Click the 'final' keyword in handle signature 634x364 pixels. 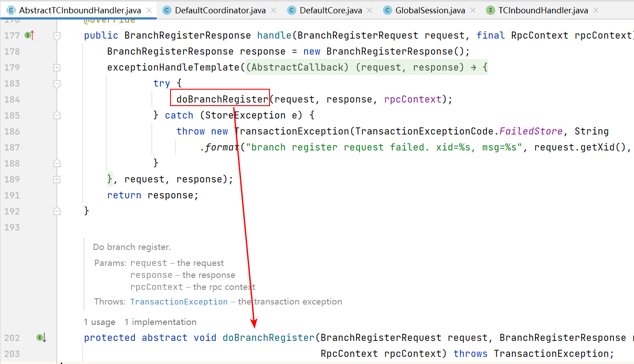(491, 36)
